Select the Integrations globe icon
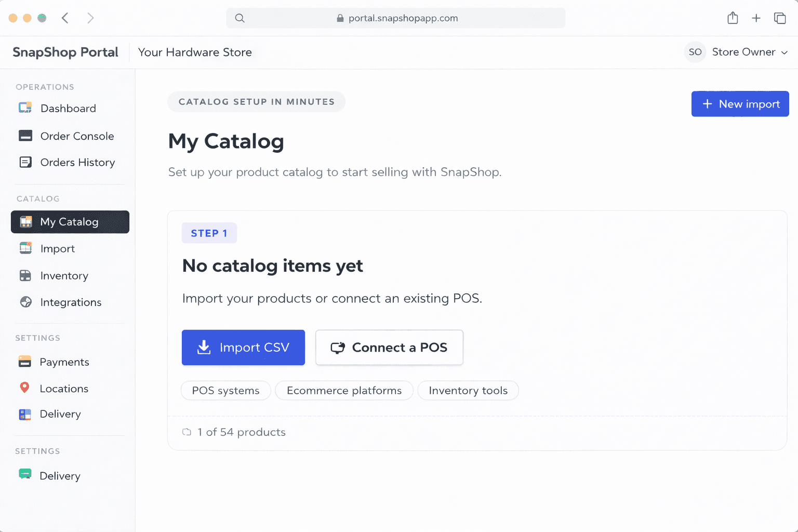Image resolution: width=798 pixels, height=532 pixels. 25,302
